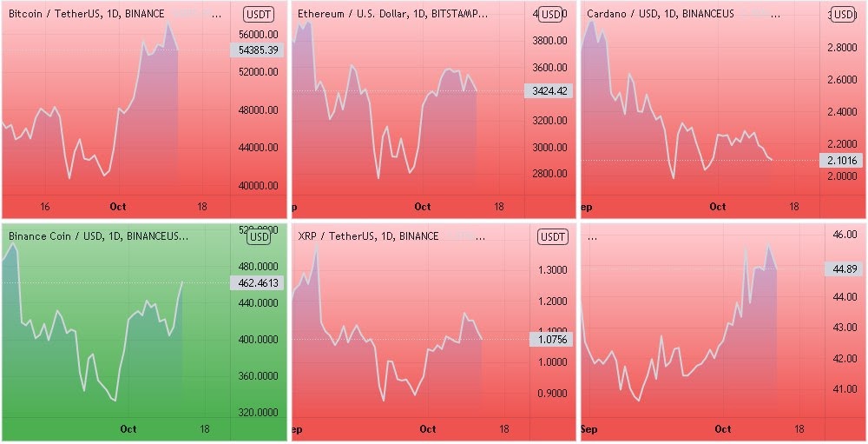Open USDT currency selector on Bitcoin chart
The height and width of the screenshot is (444, 868).
pyautogui.click(x=259, y=14)
